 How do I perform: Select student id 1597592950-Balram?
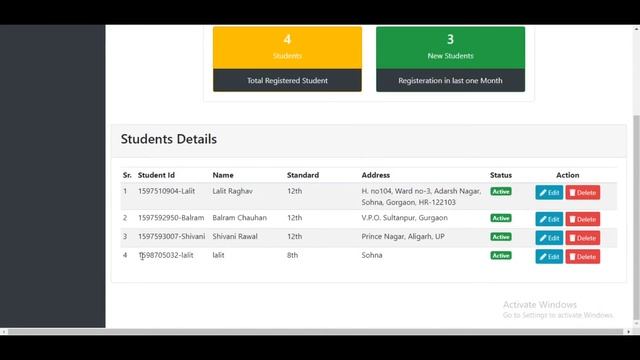pos(171,218)
